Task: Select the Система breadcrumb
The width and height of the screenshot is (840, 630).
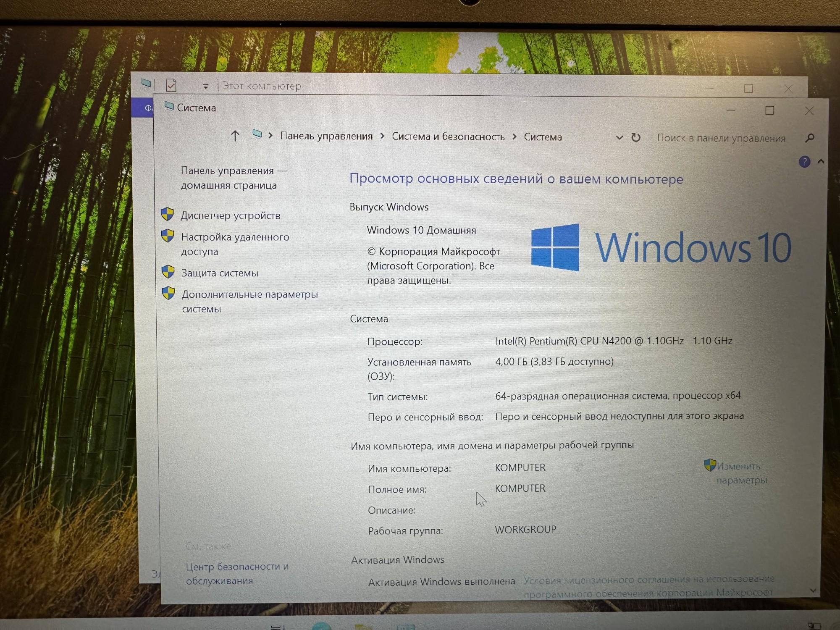Action: [x=543, y=137]
